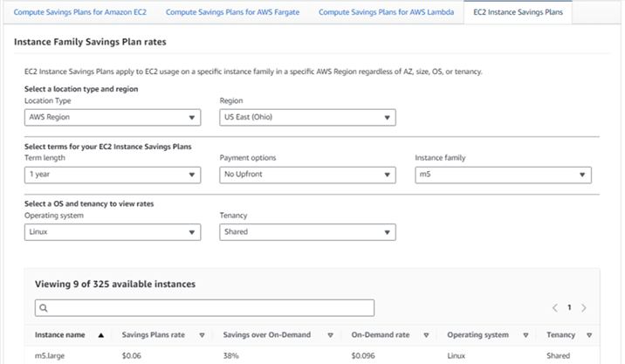
Task: Click Viewing 9 of 325 available instances
Action: pos(115,284)
